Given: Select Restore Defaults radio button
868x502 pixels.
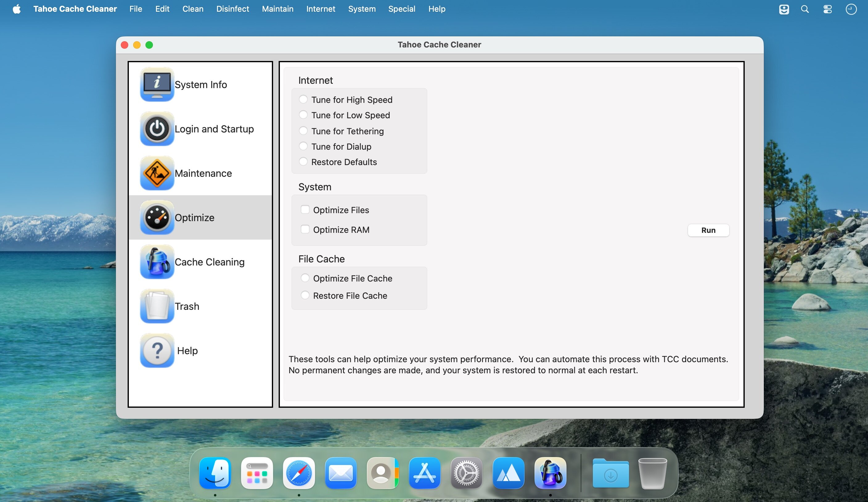Looking at the screenshot, I should coord(303,161).
